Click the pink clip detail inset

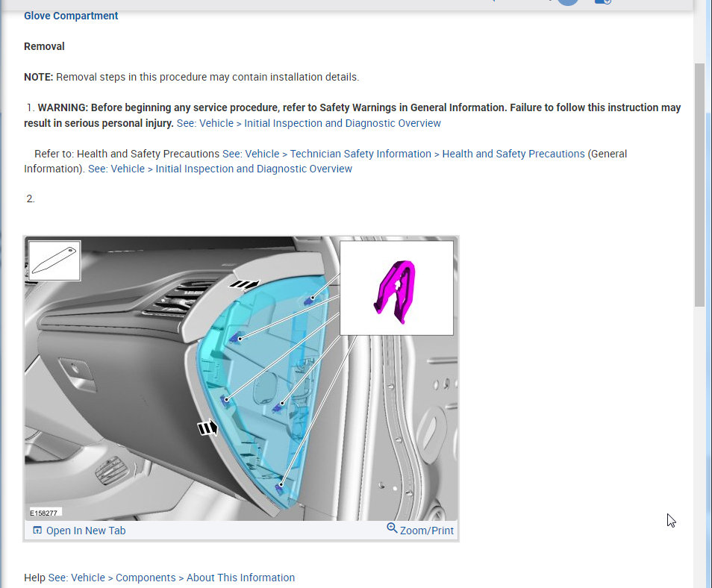point(396,288)
